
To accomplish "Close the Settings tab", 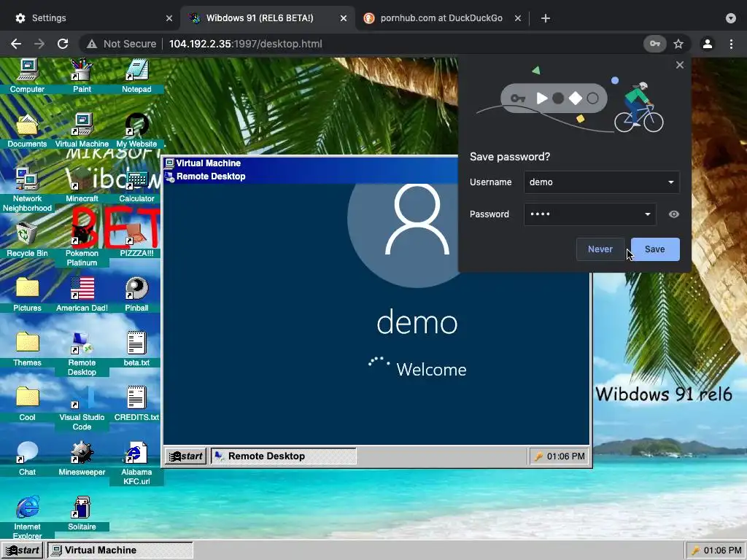I will coord(169,18).
